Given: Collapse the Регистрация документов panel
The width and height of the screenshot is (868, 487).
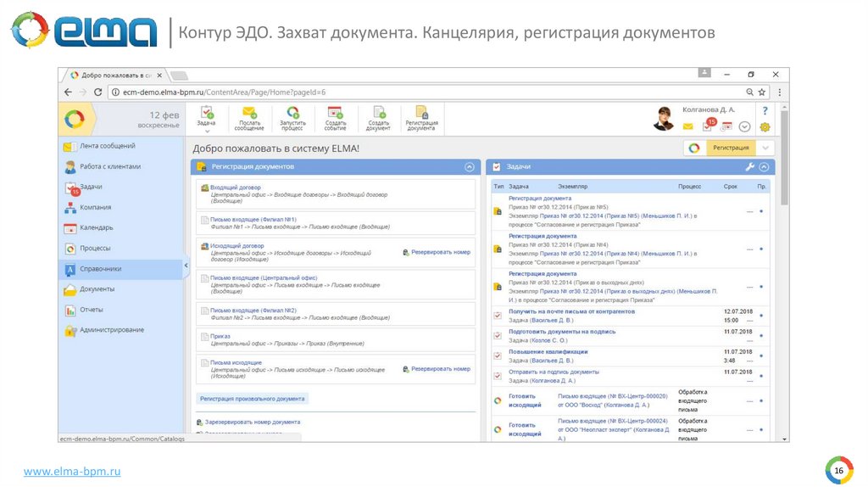Looking at the screenshot, I should click(470, 167).
